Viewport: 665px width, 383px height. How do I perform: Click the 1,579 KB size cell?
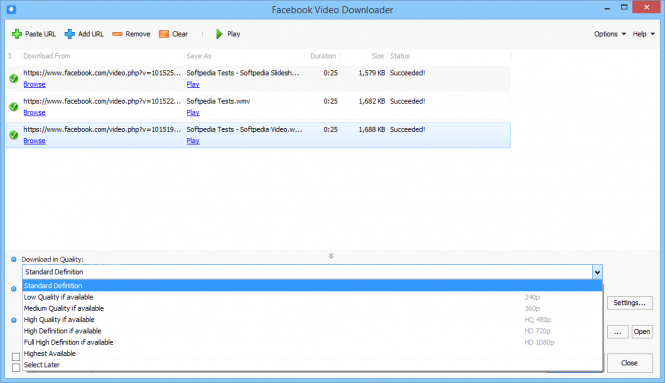(372, 73)
